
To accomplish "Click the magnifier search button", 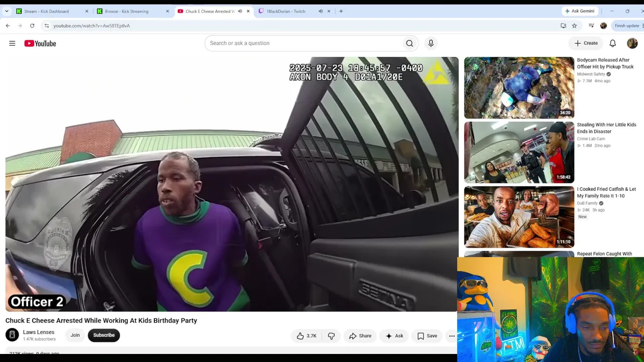I will pyautogui.click(x=410, y=43).
